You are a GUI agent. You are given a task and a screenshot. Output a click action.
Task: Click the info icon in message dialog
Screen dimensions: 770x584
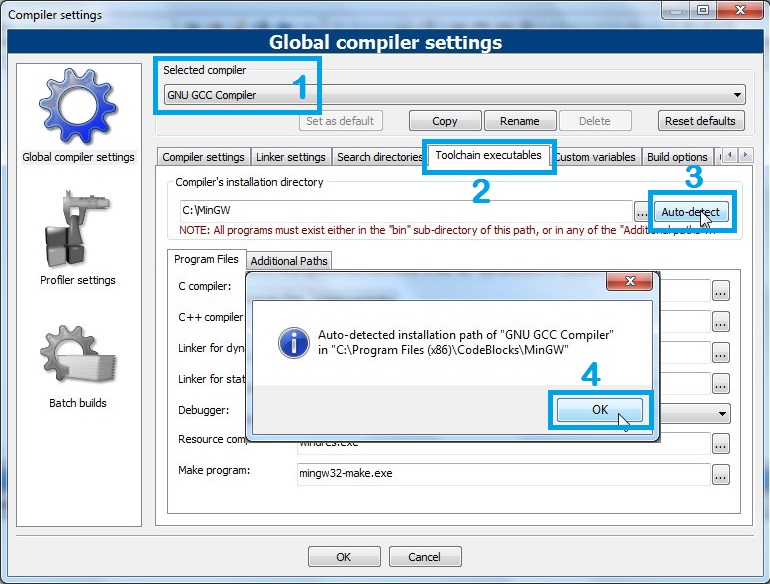pos(294,343)
